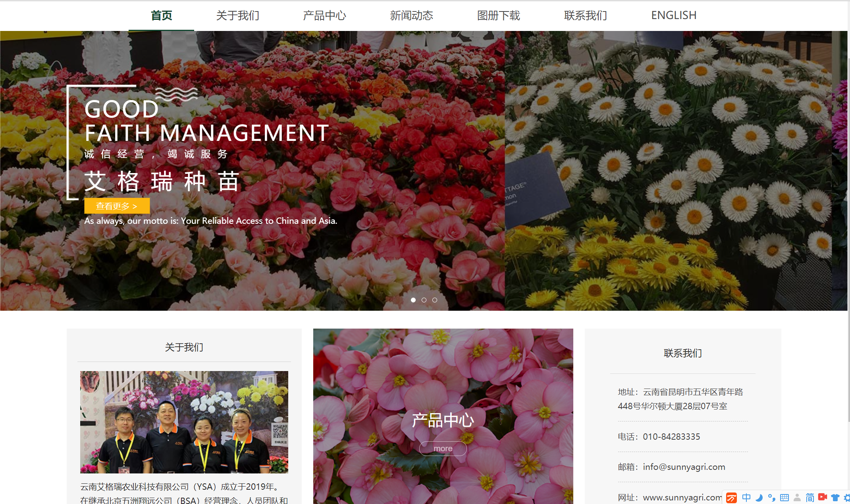Select the first carousel slide dot
Screen dimensions: 850x504
coord(413,300)
